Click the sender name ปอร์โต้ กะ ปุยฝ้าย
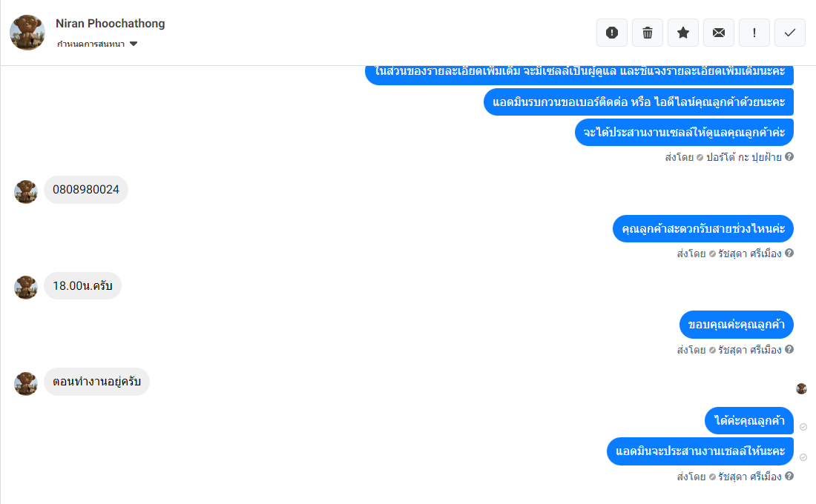 (x=743, y=157)
